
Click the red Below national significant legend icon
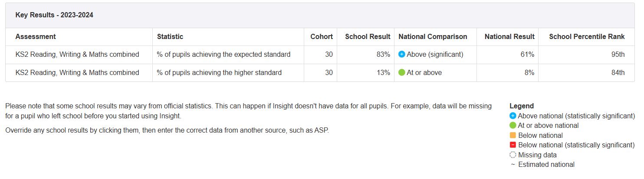pyautogui.click(x=513, y=145)
